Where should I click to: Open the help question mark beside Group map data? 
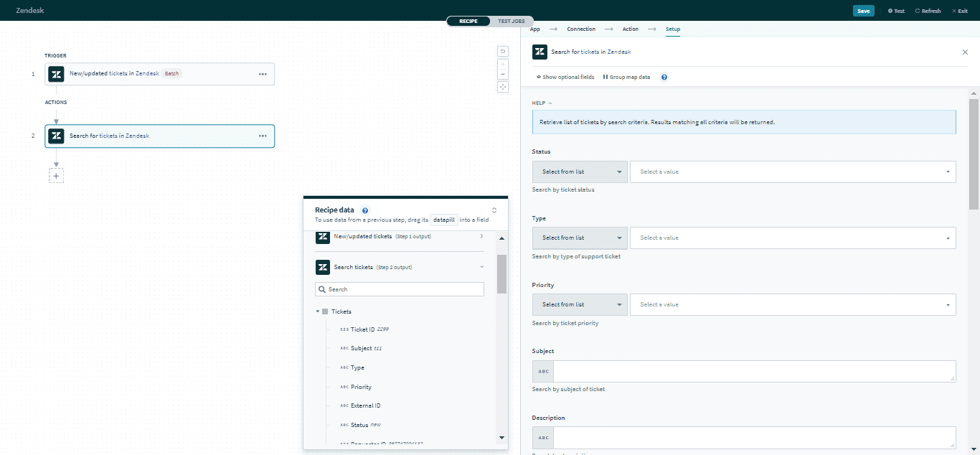pos(664,77)
